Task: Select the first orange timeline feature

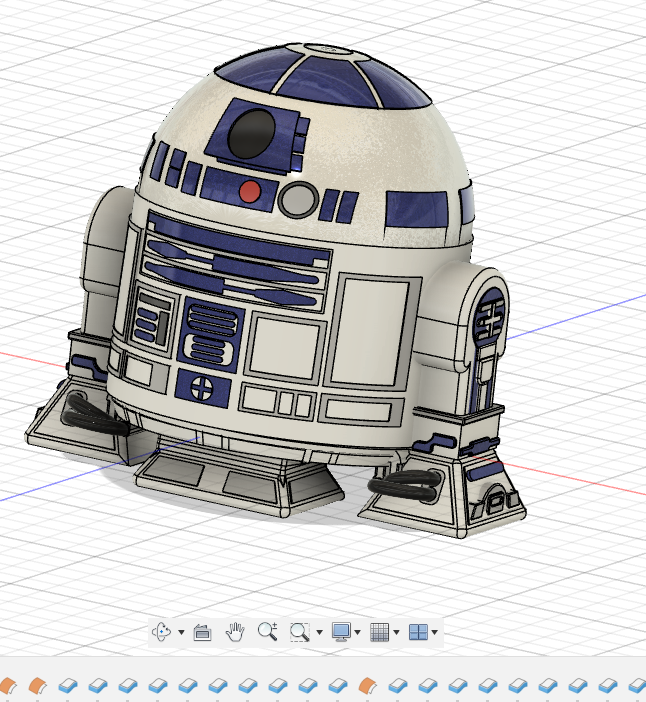Action: (x=8, y=685)
